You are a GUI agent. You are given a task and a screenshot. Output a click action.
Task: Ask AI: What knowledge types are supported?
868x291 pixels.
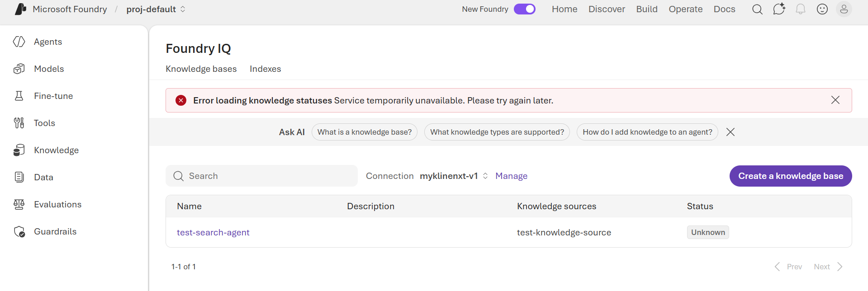[x=497, y=132]
